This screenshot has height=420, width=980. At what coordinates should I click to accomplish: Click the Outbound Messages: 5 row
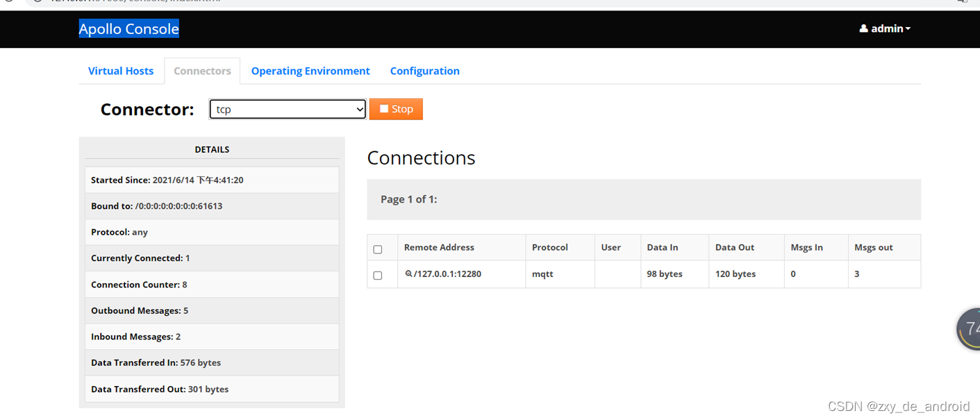pos(212,310)
